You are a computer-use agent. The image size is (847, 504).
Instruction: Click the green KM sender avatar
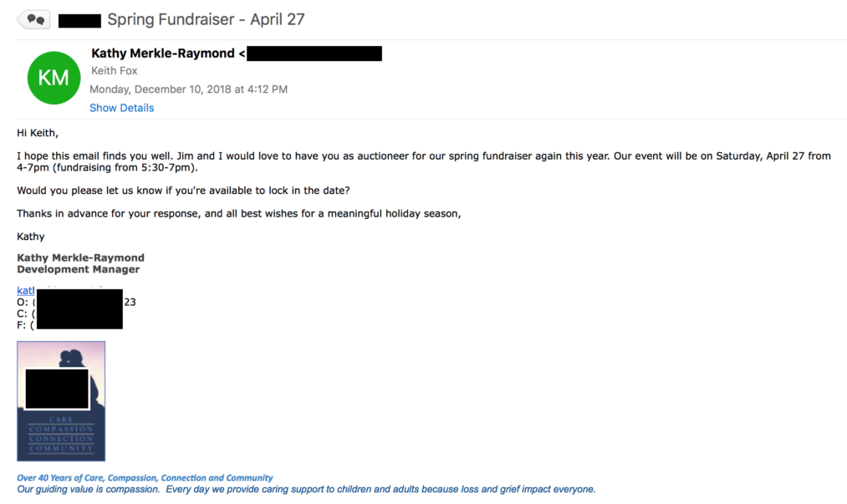pyautogui.click(x=54, y=78)
